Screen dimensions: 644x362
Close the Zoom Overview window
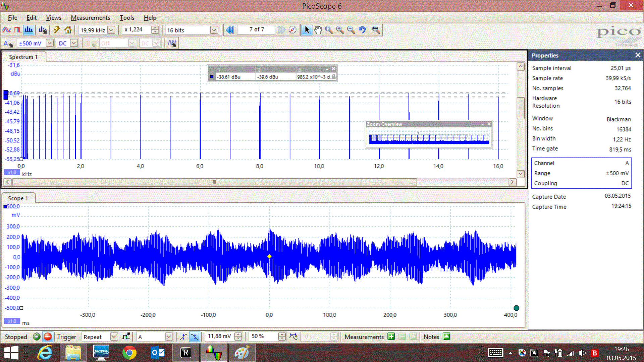coord(489,124)
